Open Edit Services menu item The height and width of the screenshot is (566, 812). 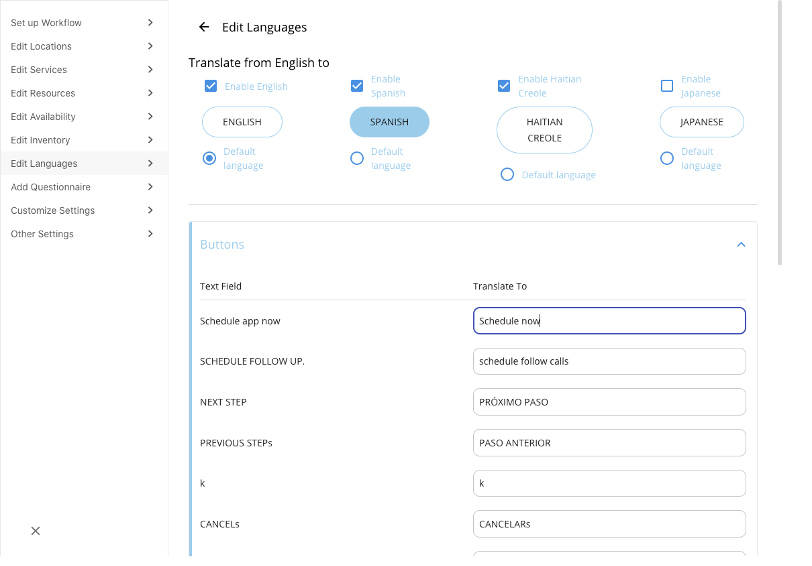tap(84, 69)
